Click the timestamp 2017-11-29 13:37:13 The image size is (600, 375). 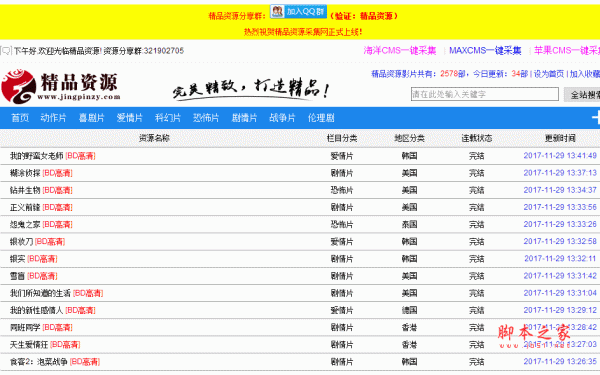[560, 173]
